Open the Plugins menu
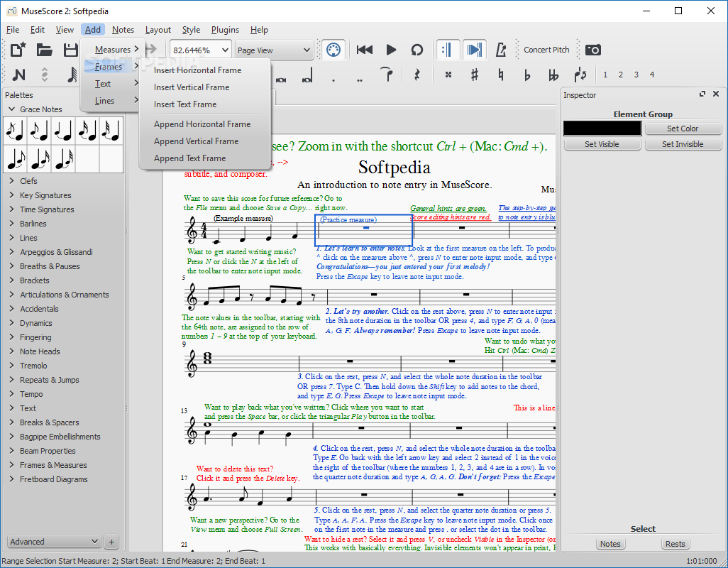Viewport: 728px width, 568px height. (225, 30)
